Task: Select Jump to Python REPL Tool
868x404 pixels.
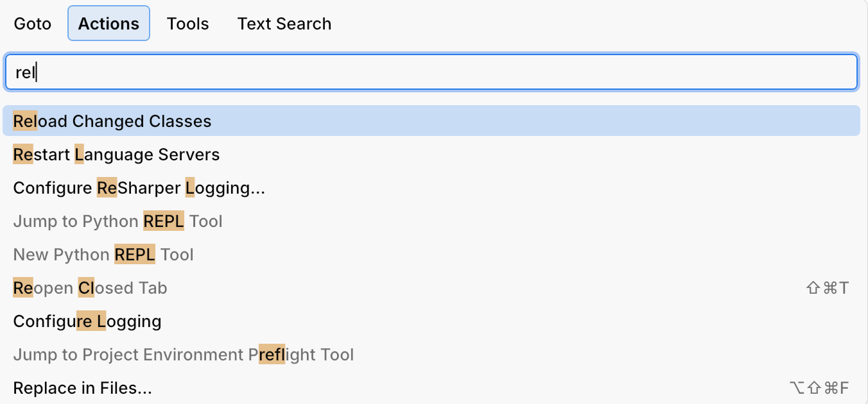Action: coord(117,221)
